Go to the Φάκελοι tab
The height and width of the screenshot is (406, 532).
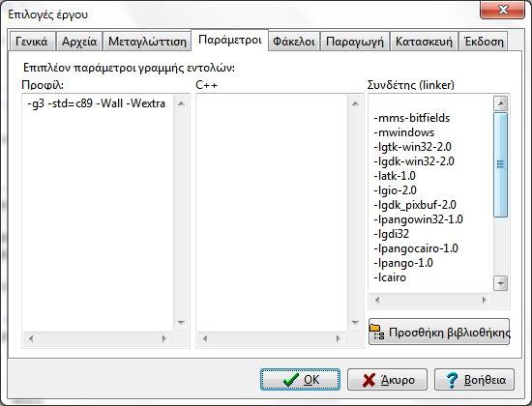pos(294,42)
